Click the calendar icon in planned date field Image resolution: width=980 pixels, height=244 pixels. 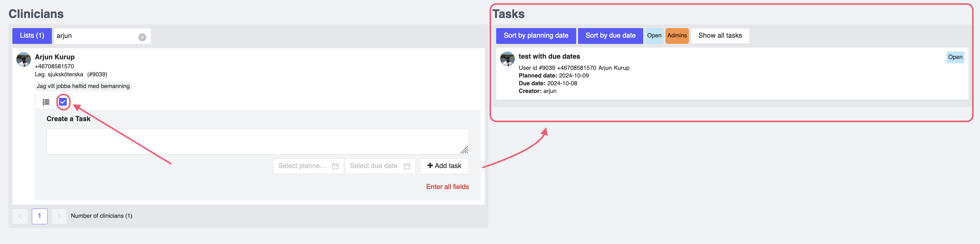click(335, 166)
